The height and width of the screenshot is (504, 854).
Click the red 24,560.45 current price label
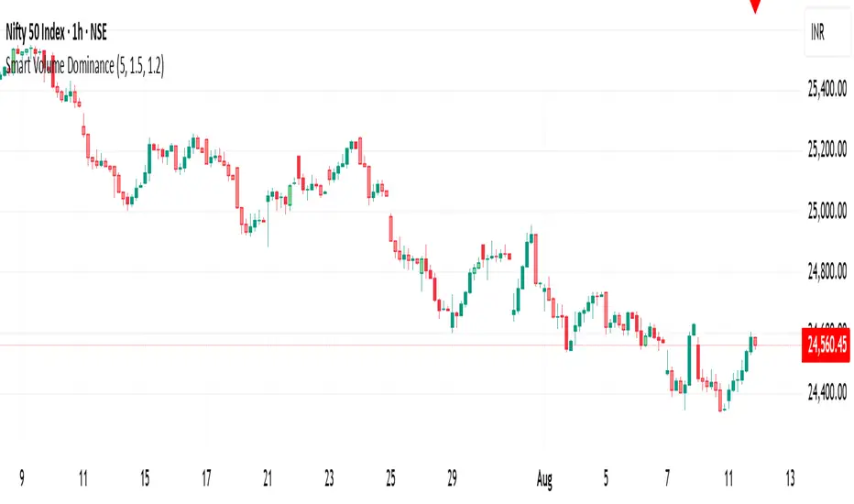(827, 345)
